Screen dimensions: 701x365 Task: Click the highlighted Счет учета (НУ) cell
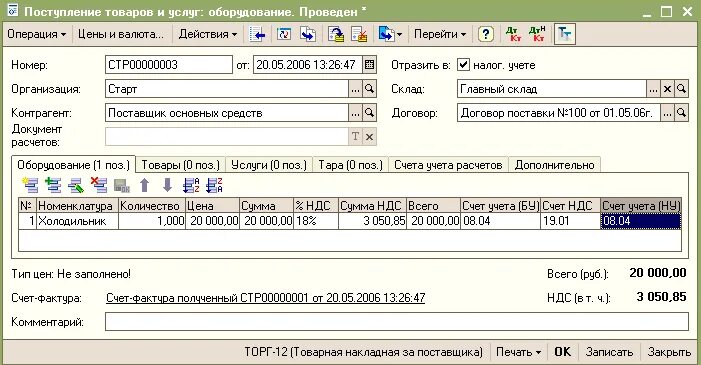tap(641, 221)
